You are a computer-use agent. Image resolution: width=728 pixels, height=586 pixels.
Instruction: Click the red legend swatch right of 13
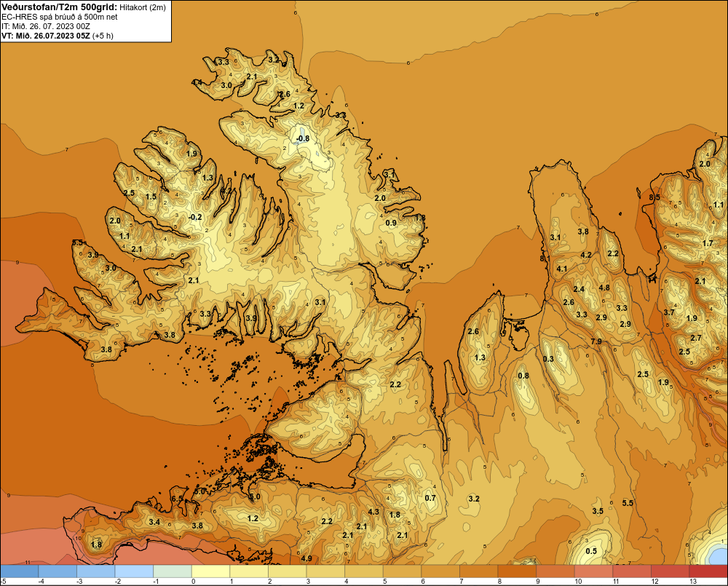click(x=708, y=571)
